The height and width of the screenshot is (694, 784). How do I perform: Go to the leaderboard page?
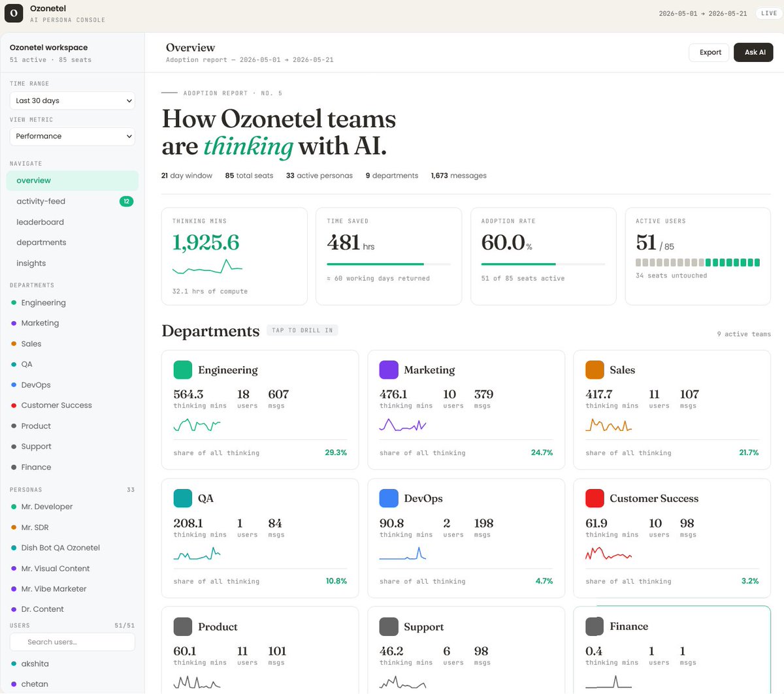click(x=73, y=222)
